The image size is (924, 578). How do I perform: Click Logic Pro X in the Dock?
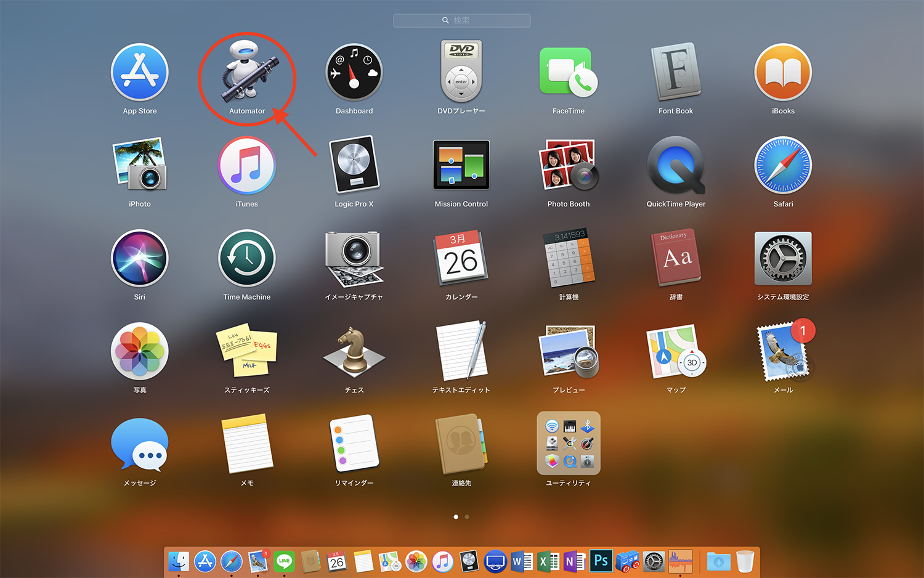point(469,561)
